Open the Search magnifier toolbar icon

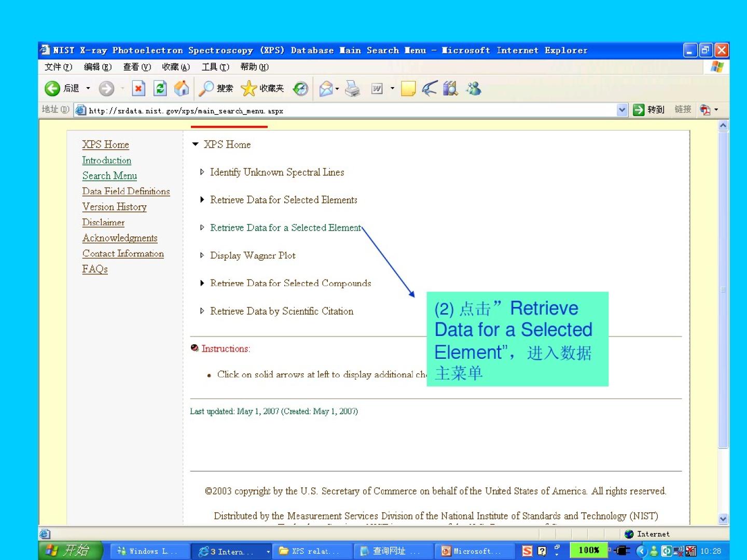[206, 89]
